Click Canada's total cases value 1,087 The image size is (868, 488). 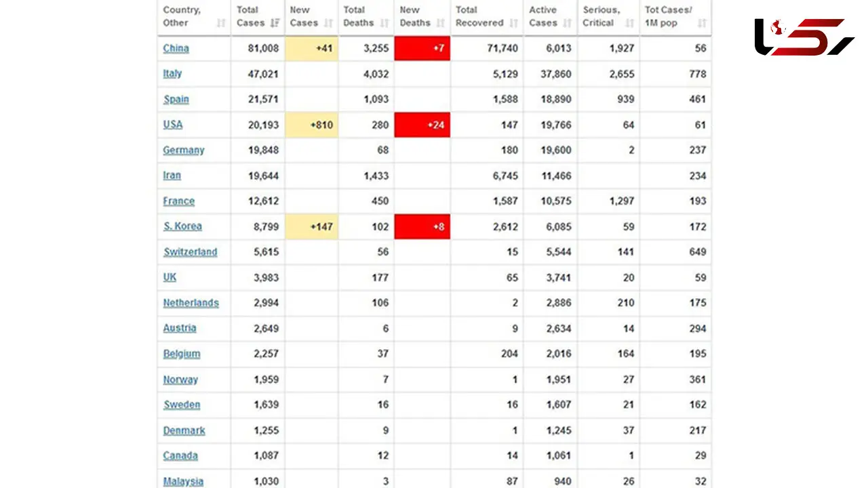coord(267,455)
